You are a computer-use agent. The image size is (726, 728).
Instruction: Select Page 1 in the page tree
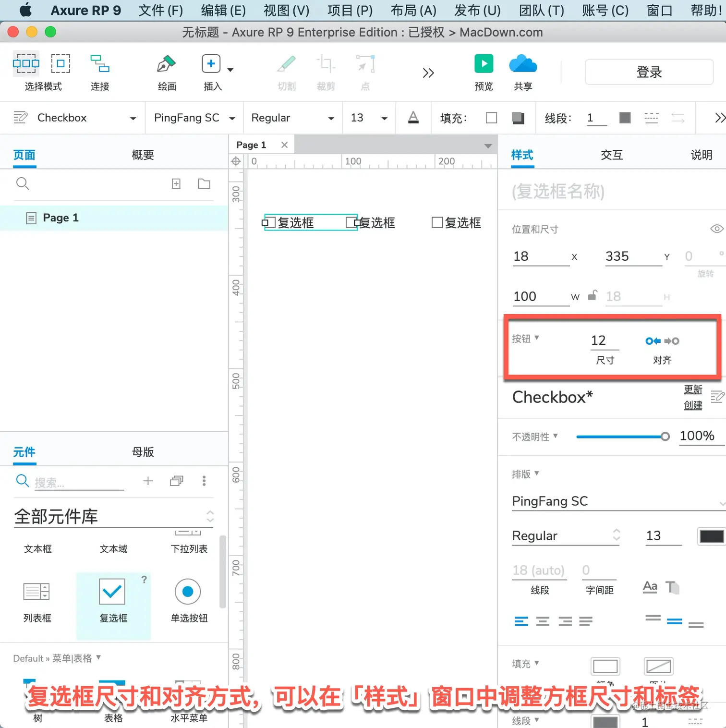pos(114,218)
